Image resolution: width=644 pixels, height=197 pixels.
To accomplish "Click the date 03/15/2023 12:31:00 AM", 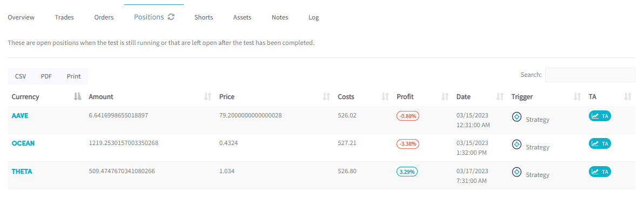I will pos(473,120).
